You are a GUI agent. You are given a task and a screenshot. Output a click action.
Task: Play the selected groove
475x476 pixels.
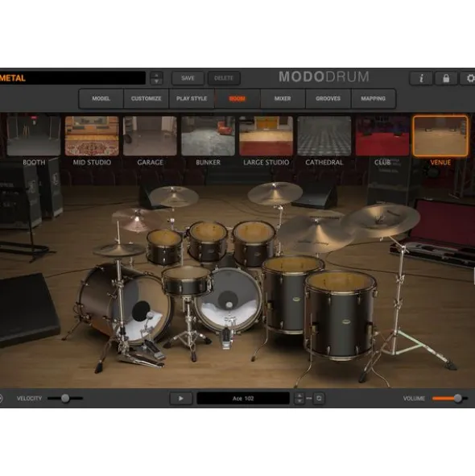[181, 399]
